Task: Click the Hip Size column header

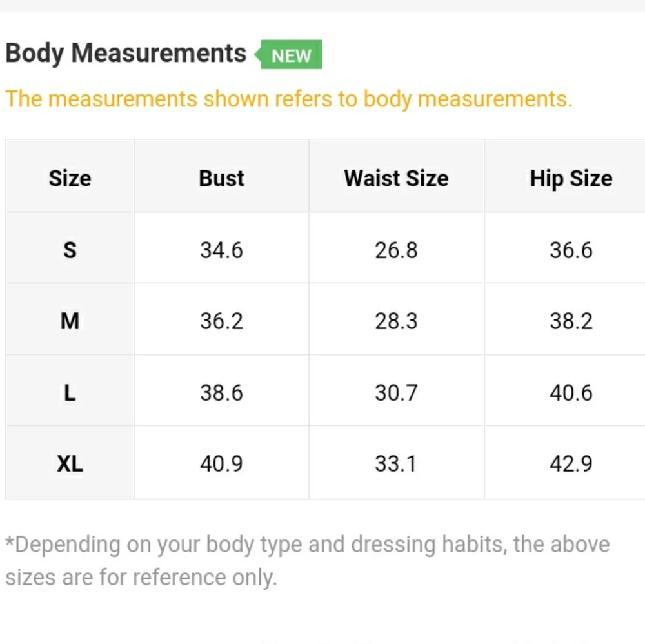Action: (571, 179)
